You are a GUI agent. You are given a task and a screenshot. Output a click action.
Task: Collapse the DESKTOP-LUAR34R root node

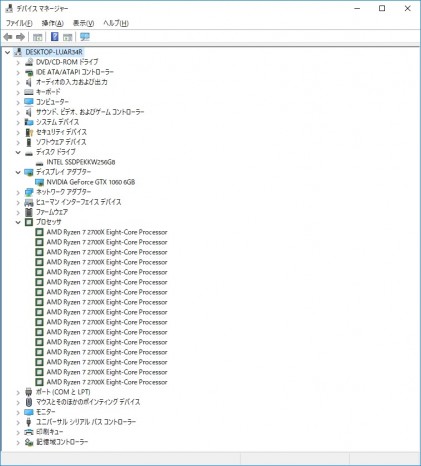(7, 52)
